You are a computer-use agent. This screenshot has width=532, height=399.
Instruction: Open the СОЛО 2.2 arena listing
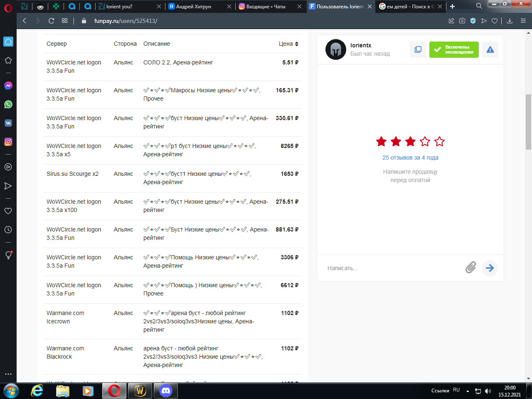click(x=178, y=62)
